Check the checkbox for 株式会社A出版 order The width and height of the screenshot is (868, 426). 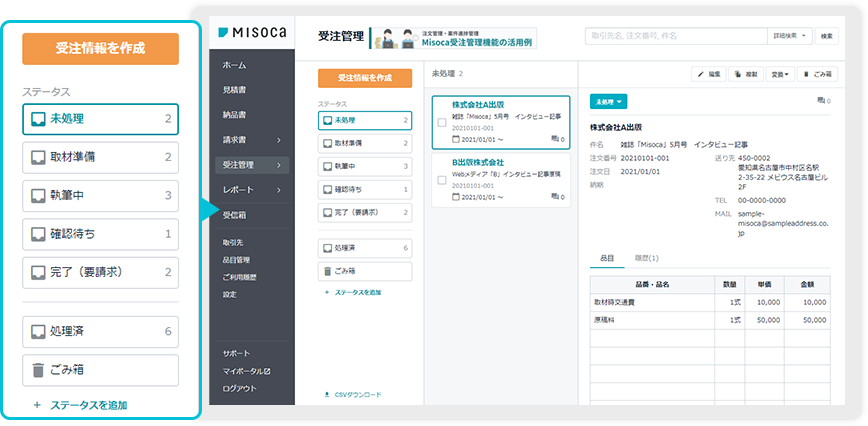[x=442, y=122]
